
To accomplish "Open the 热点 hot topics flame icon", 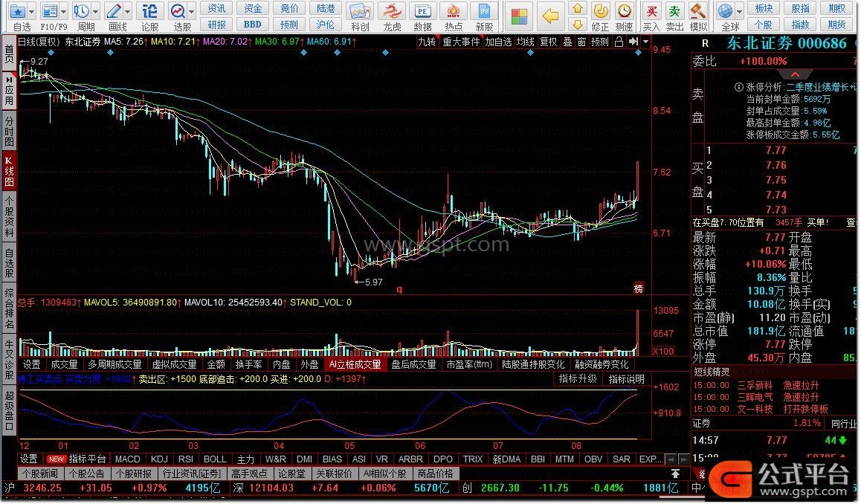I will click(454, 11).
